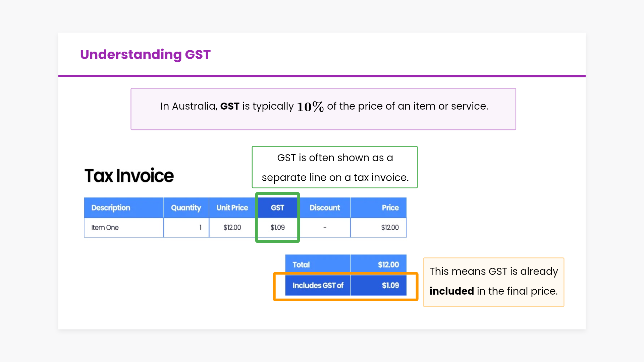Click the bold "GST" word in the purple box

[x=229, y=106]
